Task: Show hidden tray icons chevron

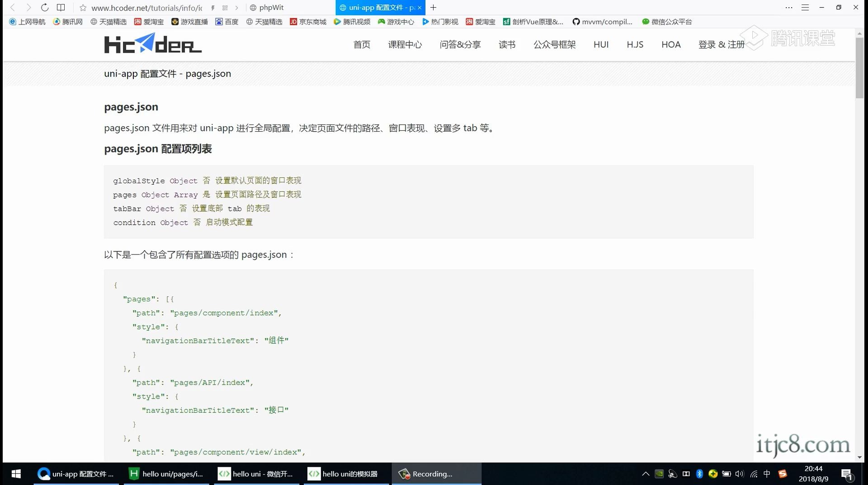Action: [x=646, y=474]
